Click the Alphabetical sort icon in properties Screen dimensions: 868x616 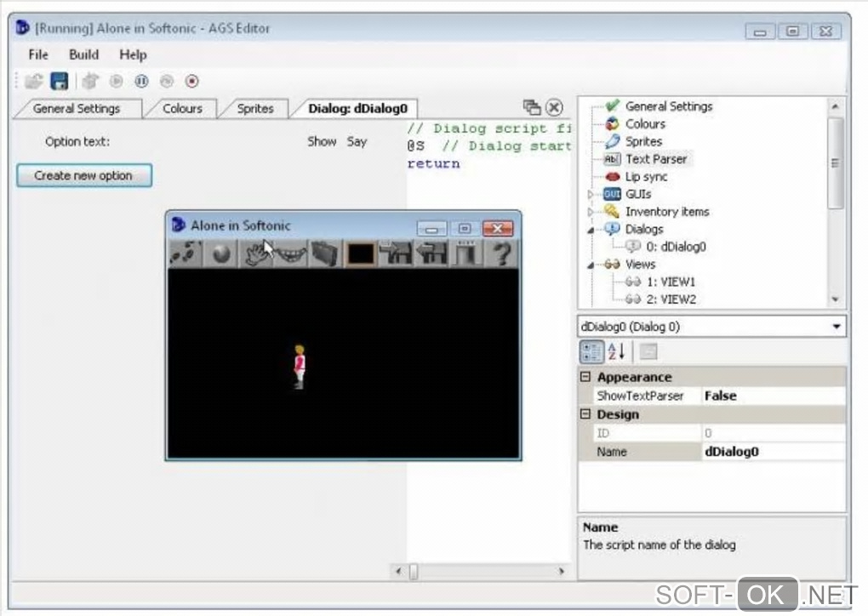pos(617,351)
